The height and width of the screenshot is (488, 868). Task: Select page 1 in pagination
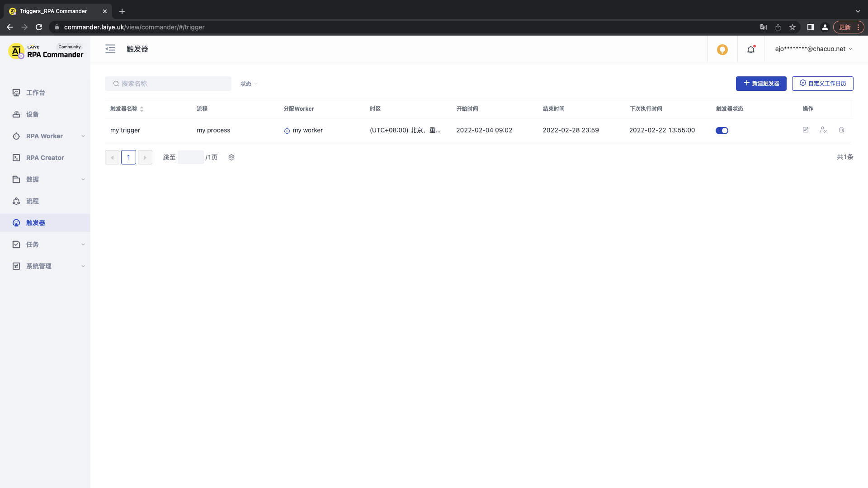coord(128,157)
